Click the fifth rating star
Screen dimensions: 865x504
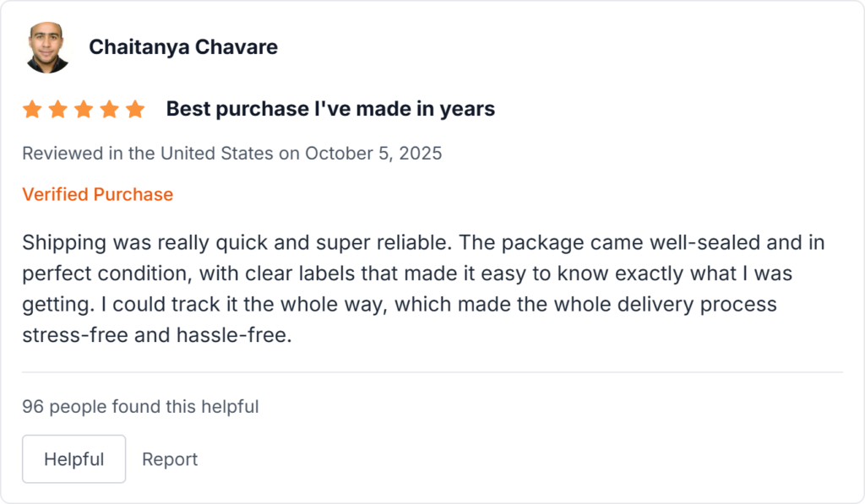pyautogui.click(x=135, y=110)
